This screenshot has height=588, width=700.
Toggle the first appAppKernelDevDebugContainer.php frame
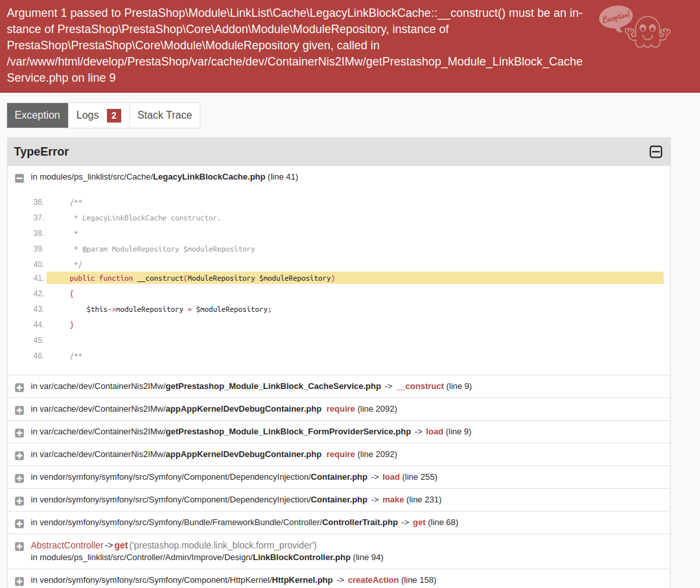click(19, 409)
